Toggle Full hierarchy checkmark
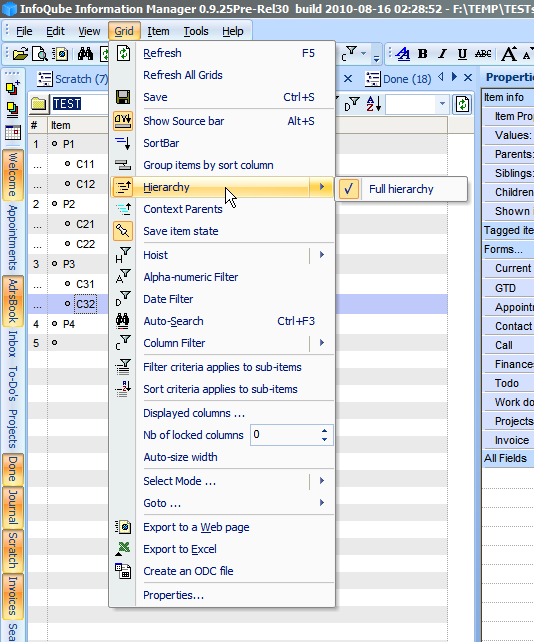 pos(348,189)
